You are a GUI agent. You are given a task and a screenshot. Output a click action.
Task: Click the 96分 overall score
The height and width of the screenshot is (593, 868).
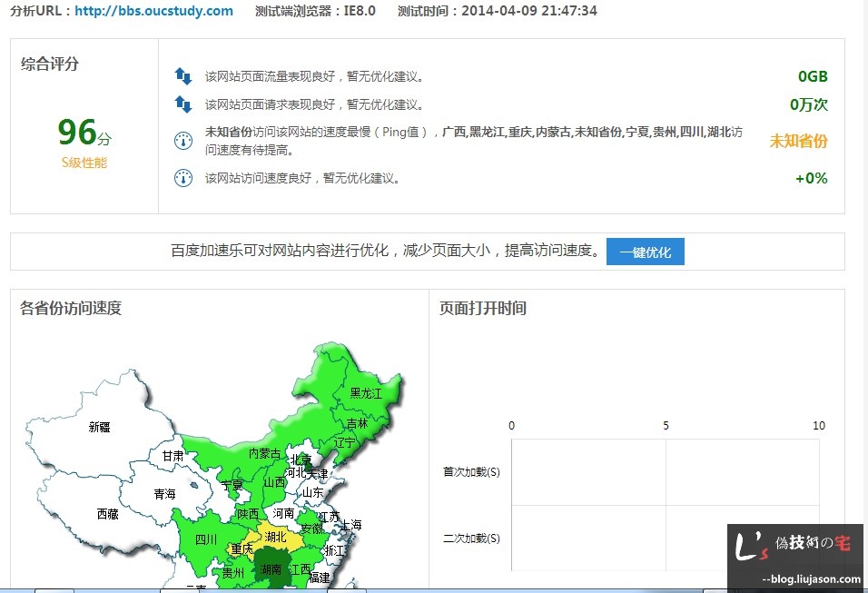click(x=84, y=133)
